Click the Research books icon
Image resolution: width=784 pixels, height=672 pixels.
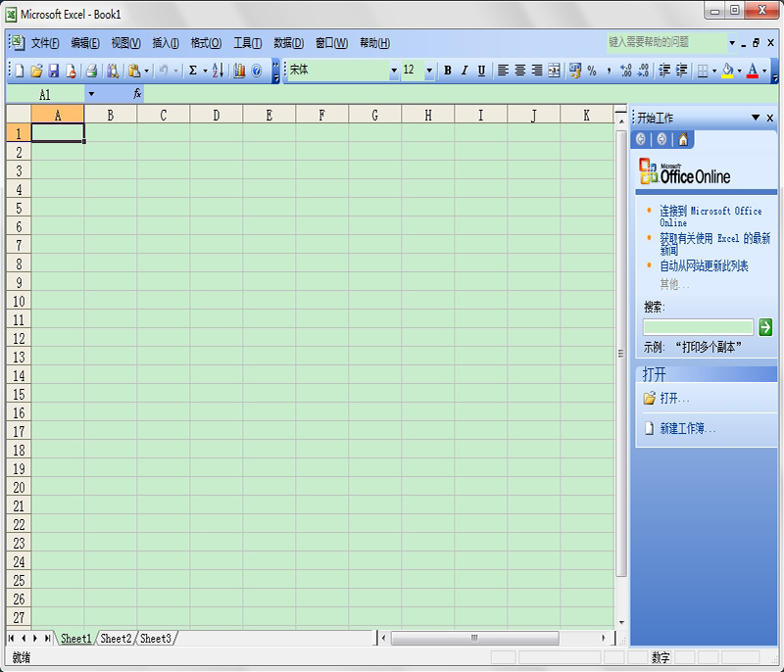coord(113,71)
